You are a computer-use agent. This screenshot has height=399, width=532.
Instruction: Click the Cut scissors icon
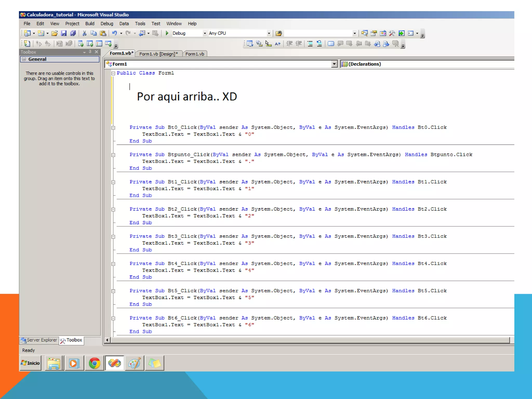[84, 33]
